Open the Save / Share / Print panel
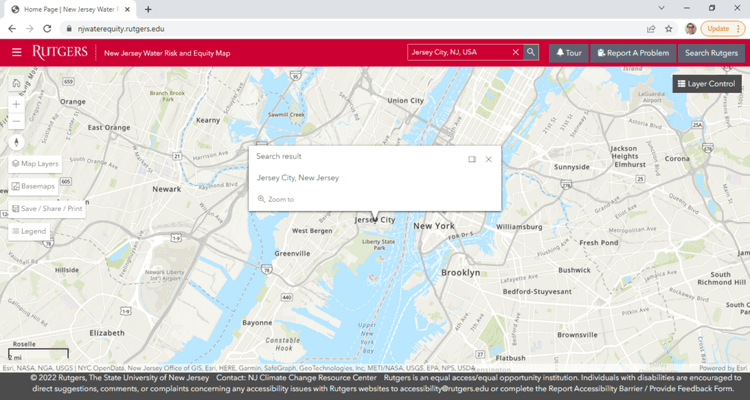This screenshot has width=750, height=400. (x=47, y=209)
